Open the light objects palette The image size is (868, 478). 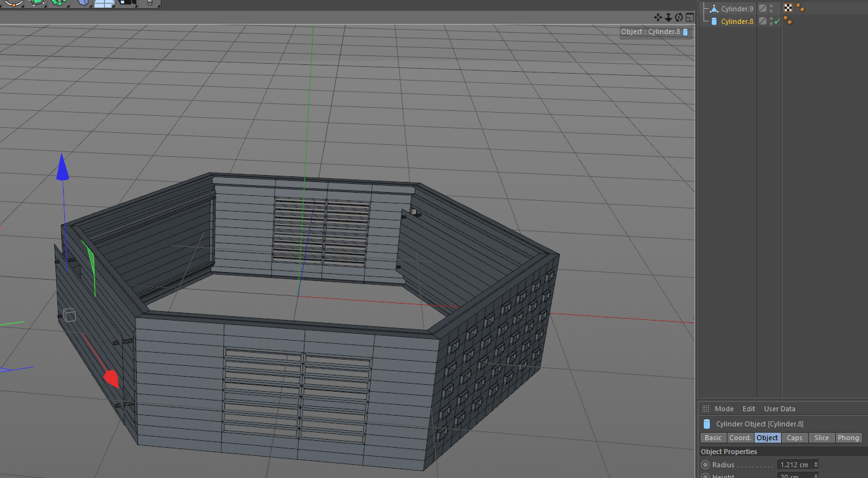click(149, 3)
